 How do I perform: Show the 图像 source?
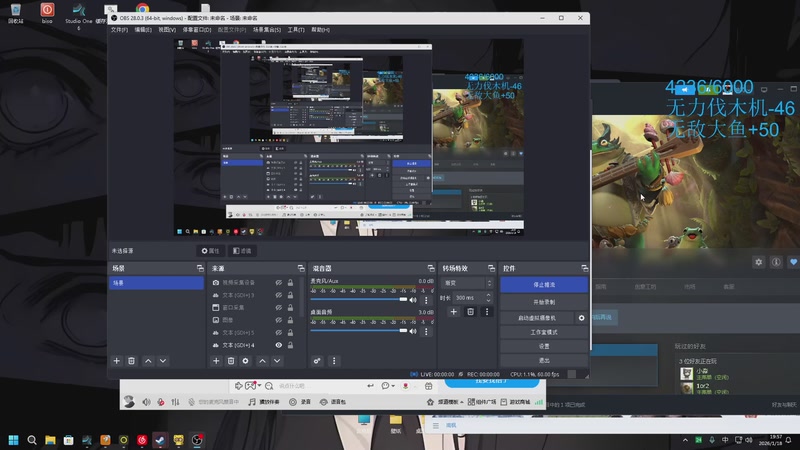pos(279,320)
